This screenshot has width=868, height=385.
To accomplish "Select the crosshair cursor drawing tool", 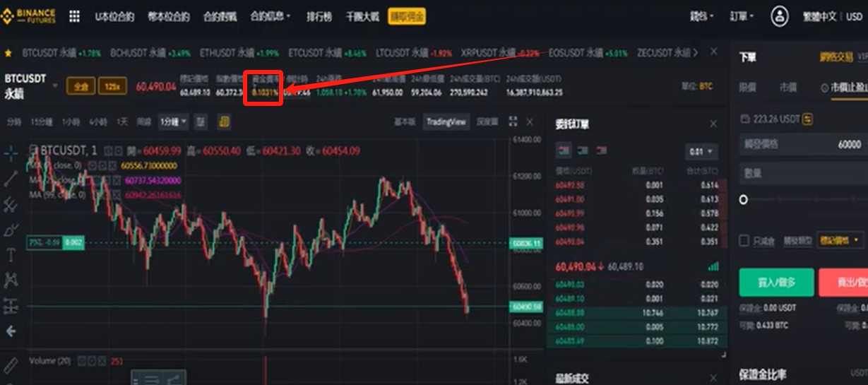I will point(11,152).
